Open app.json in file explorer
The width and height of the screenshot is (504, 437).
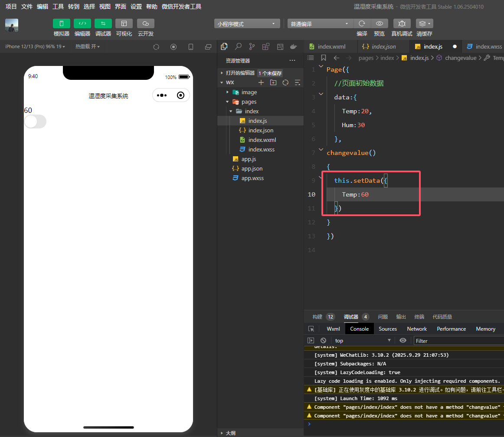(252, 168)
